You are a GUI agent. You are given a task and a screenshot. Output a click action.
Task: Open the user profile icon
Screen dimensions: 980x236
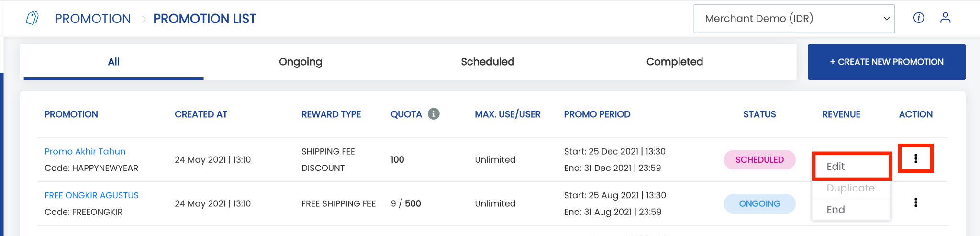(945, 18)
